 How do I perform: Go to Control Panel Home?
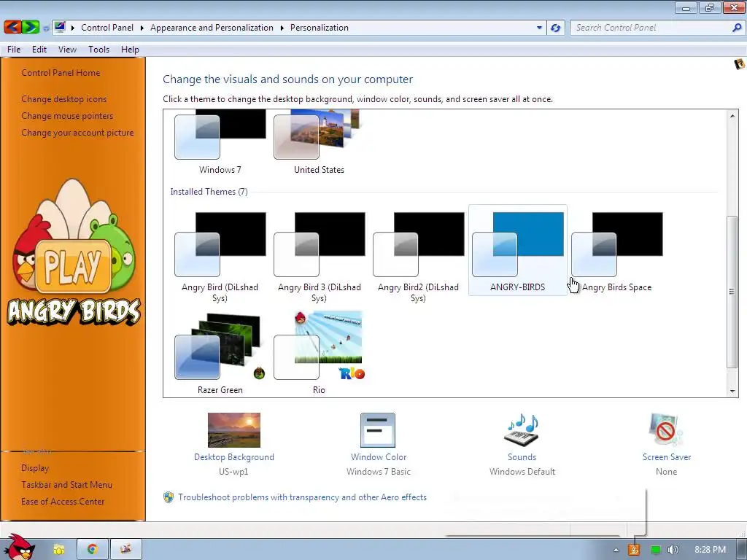pyautogui.click(x=61, y=73)
